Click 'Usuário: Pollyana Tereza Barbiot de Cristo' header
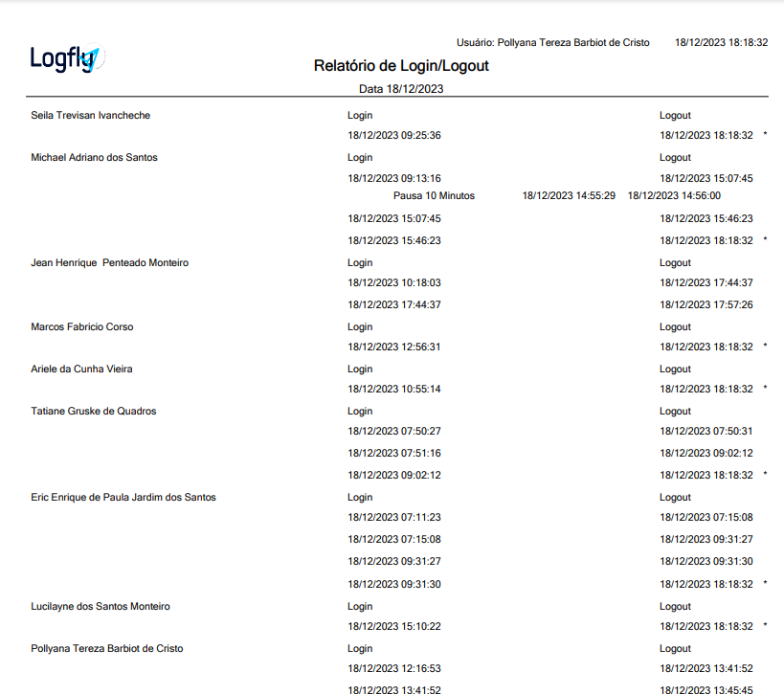This screenshot has height=694, width=784. pos(553,42)
